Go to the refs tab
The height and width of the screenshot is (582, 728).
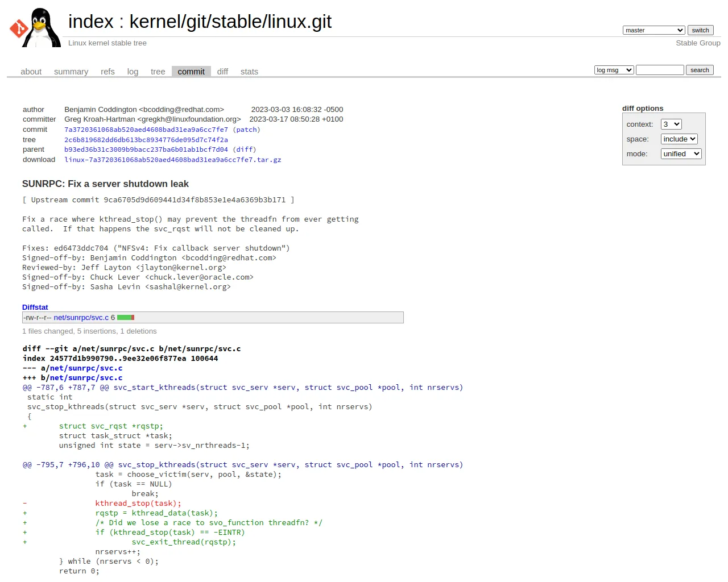107,72
